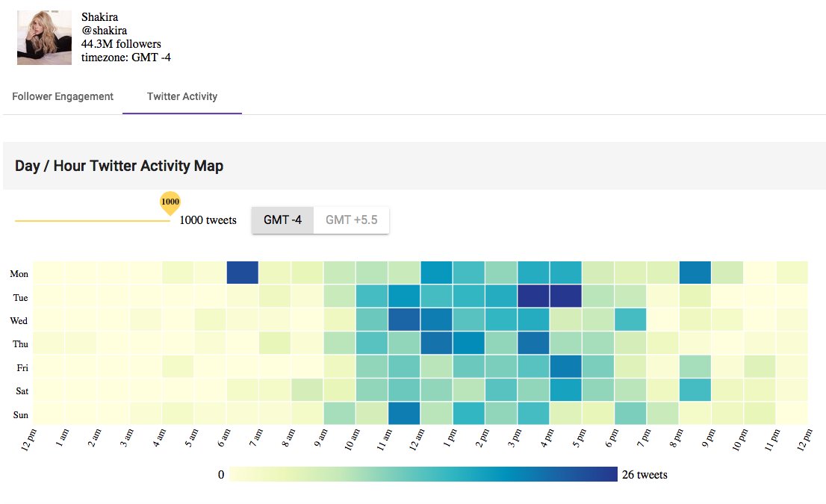Click the 6 am hour axis label

(224, 438)
